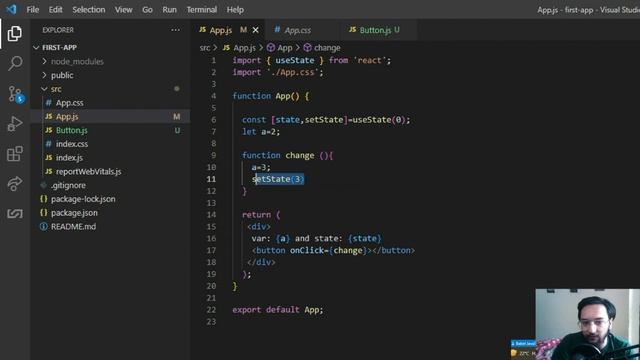Viewport: 640px width, 360px height.
Task: Click JS icon beside index.js
Action: 49,157
